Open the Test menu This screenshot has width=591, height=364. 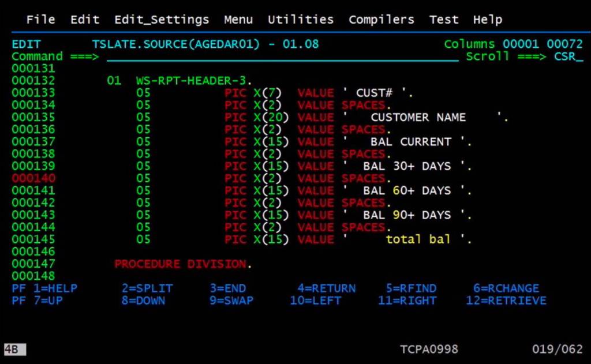tap(443, 19)
